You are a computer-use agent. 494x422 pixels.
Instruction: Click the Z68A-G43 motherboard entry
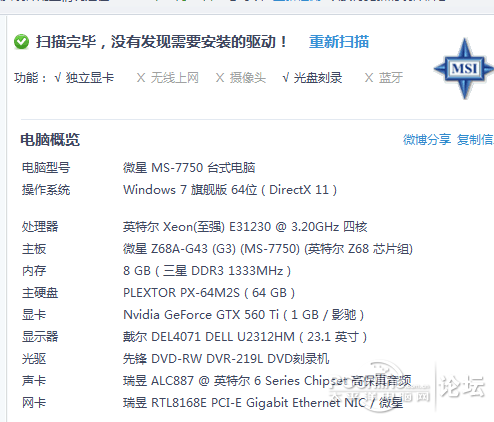(268, 249)
